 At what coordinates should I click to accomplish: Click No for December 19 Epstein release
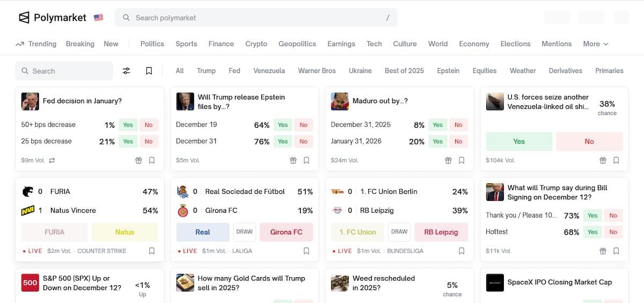[304, 125]
